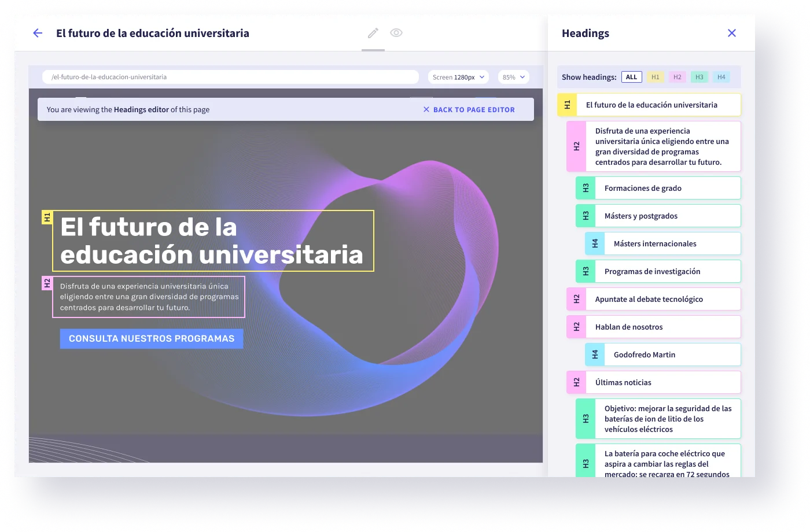Select the H2 badge beside the subtitle text

(x=47, y=283)
